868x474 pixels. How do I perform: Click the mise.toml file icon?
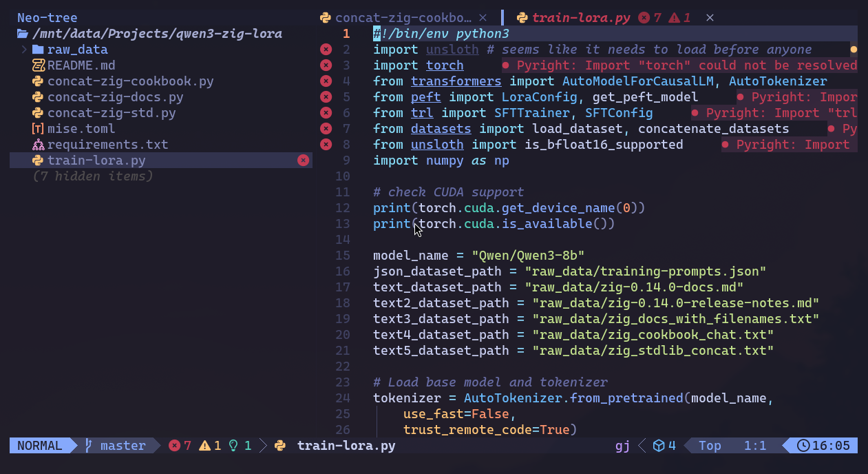38,129
